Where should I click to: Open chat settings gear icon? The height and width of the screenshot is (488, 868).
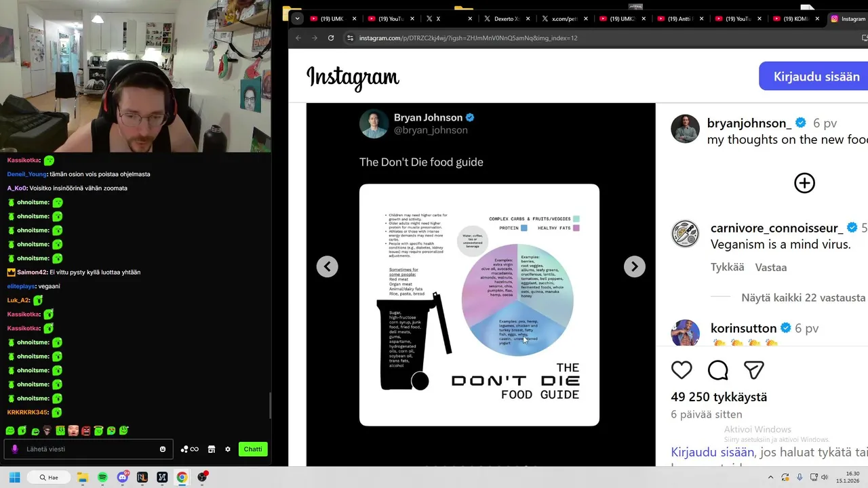(228, 449)
